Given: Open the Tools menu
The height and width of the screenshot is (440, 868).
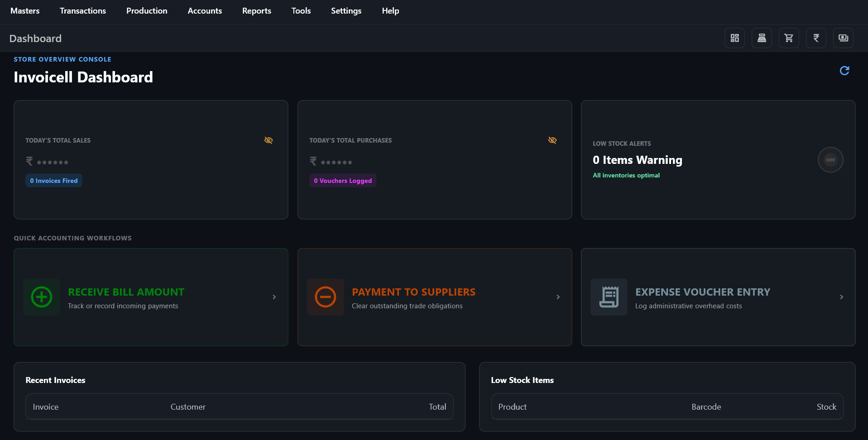Looking at the screenshot, I should point(301,11).
